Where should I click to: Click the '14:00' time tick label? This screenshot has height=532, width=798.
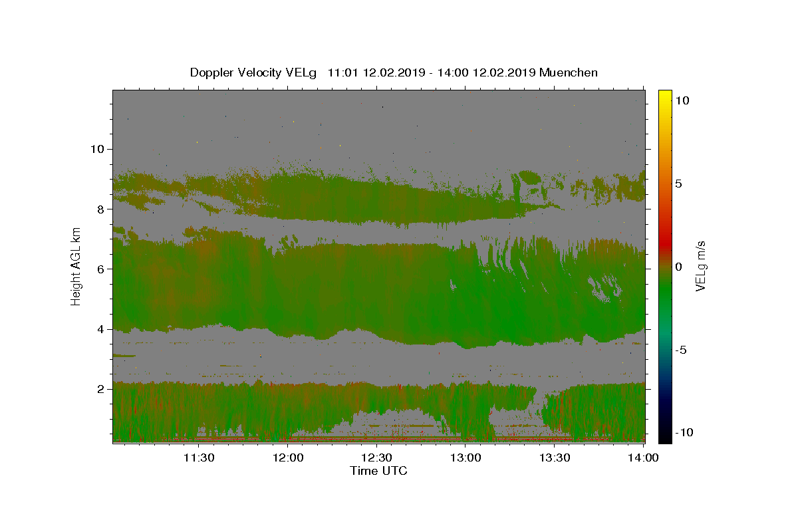(x=644, y=458)
